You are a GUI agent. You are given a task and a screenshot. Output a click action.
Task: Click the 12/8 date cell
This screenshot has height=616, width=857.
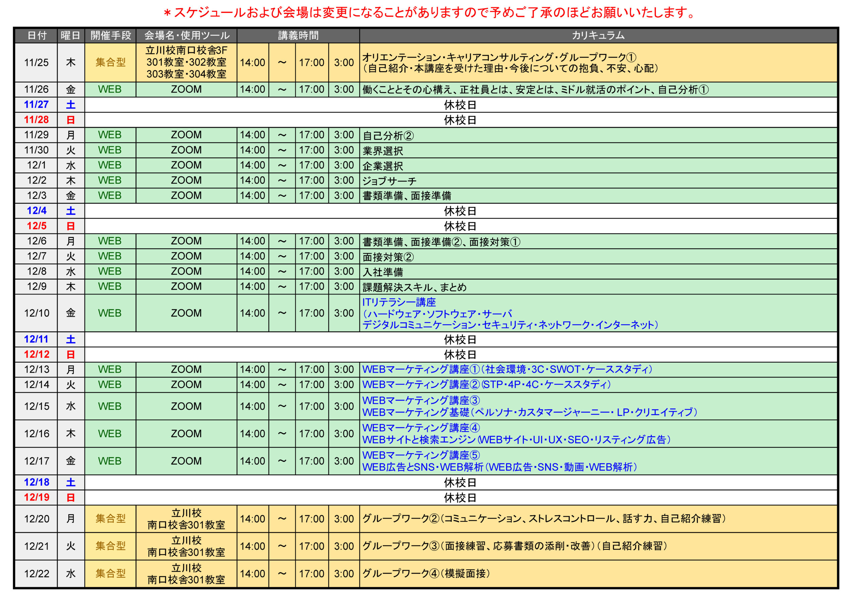[36, 272]
